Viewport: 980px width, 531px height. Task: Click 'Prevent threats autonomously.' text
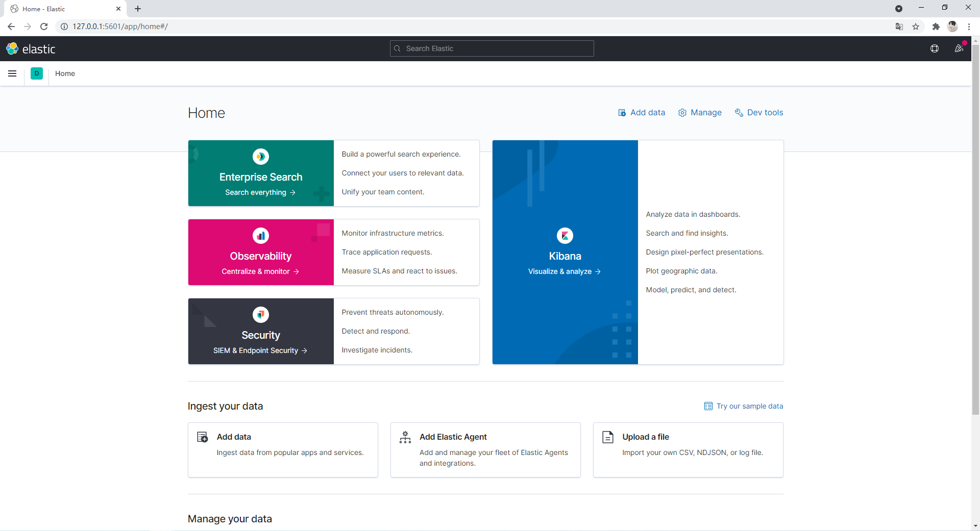pos(393,312)
